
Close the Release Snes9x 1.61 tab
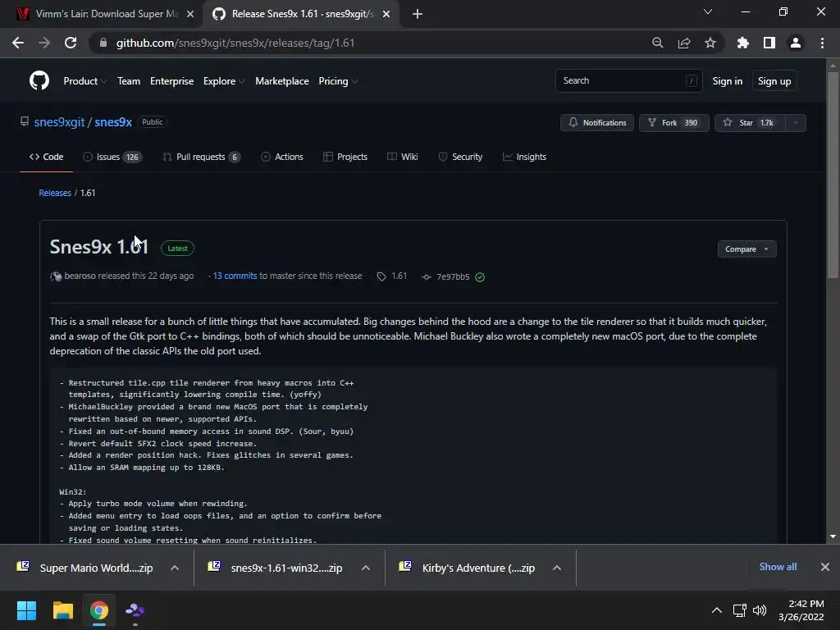point(386,14)
